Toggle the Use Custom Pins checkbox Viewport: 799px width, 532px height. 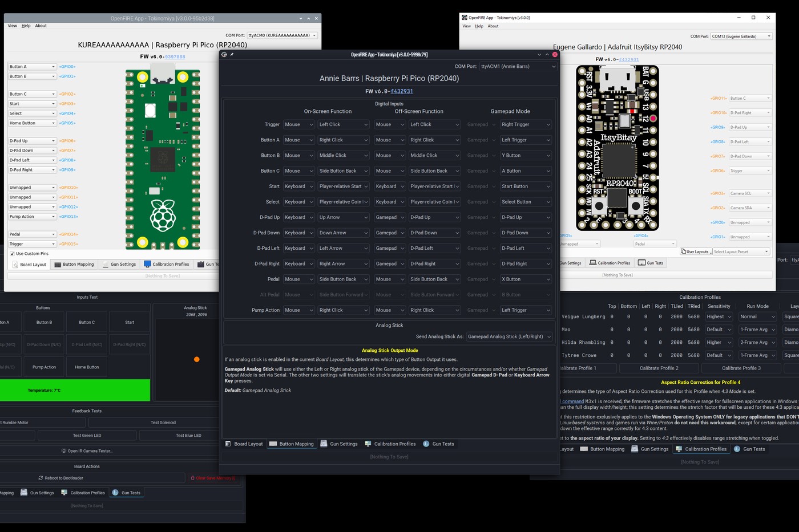[x=12, y=254]
